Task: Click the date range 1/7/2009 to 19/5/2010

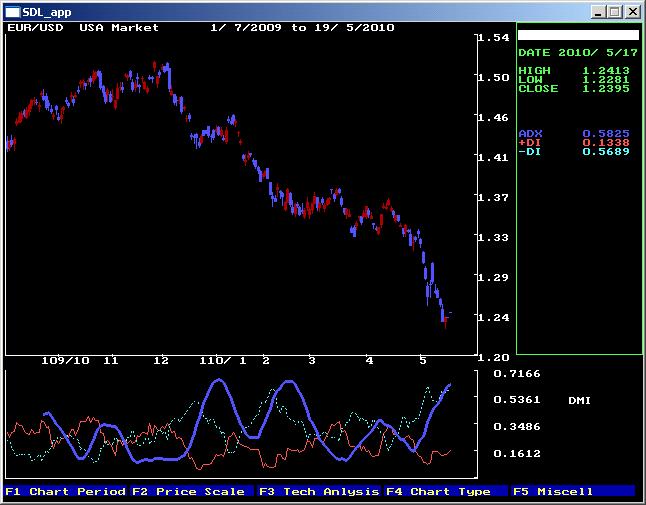Action: tap(302, 28)
